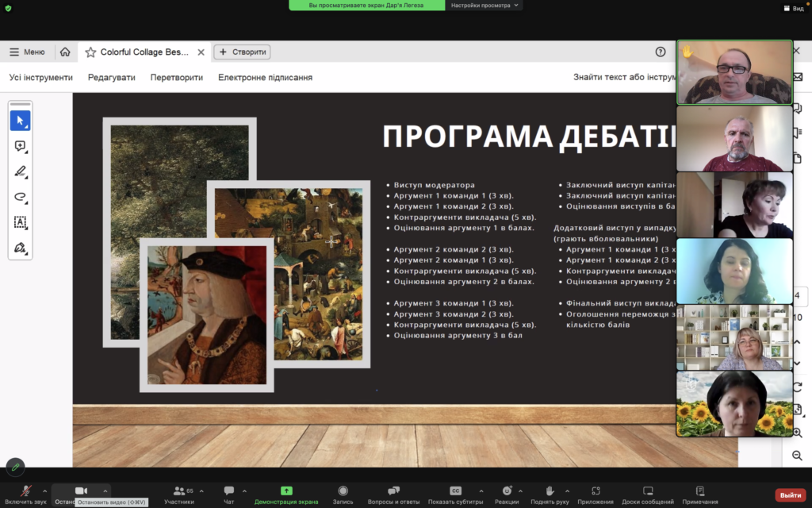Switch to Colorful Collage document tab

click(x=144, y=52)
